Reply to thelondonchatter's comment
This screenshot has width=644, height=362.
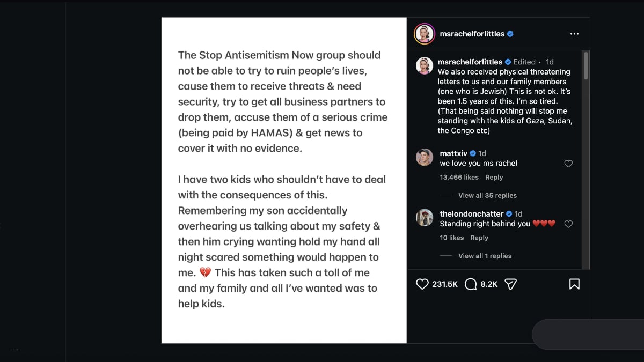(479, 238)
